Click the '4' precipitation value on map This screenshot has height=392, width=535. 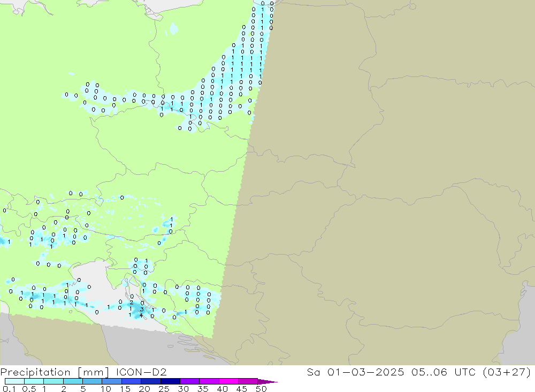141,316
